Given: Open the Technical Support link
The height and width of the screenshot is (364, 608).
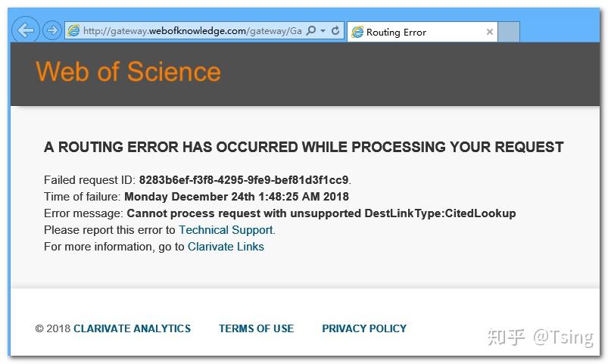Looking at the screenshot, I should click(x=226, y=230).
